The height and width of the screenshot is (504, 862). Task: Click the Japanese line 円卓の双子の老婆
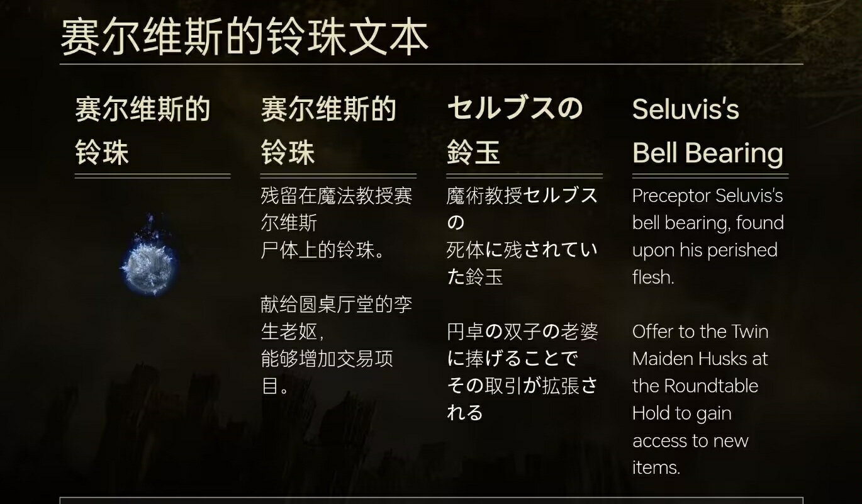click(522, 332)
